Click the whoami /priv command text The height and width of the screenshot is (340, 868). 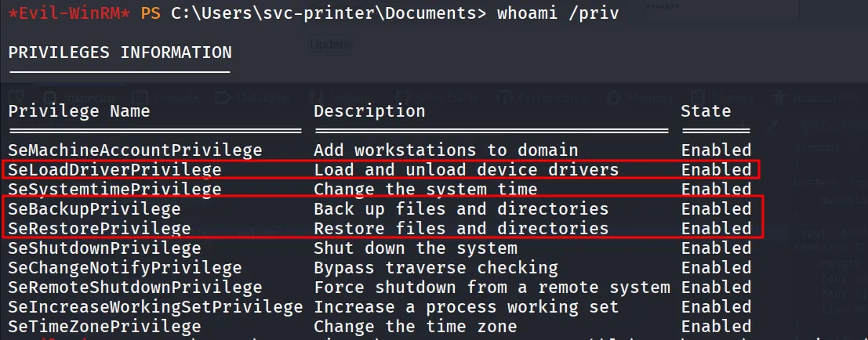click(x=557, y=13)
